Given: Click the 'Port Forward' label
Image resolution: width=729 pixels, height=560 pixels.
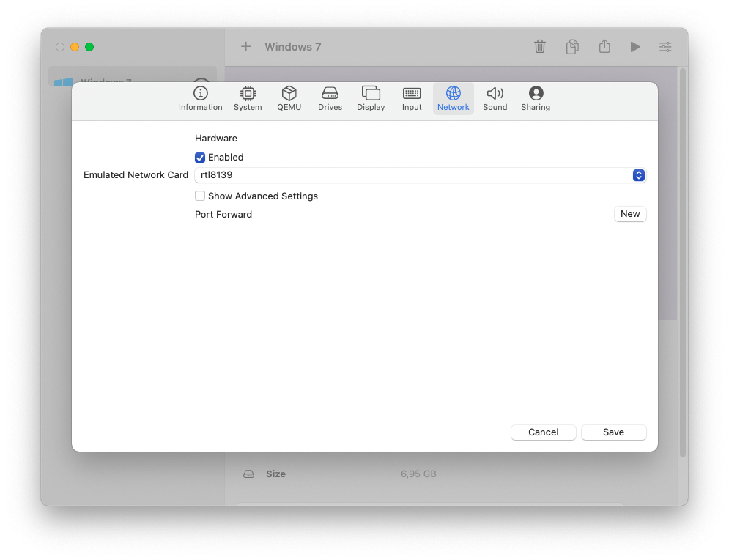Looking at the screenshot, I should tap(223, 215).
